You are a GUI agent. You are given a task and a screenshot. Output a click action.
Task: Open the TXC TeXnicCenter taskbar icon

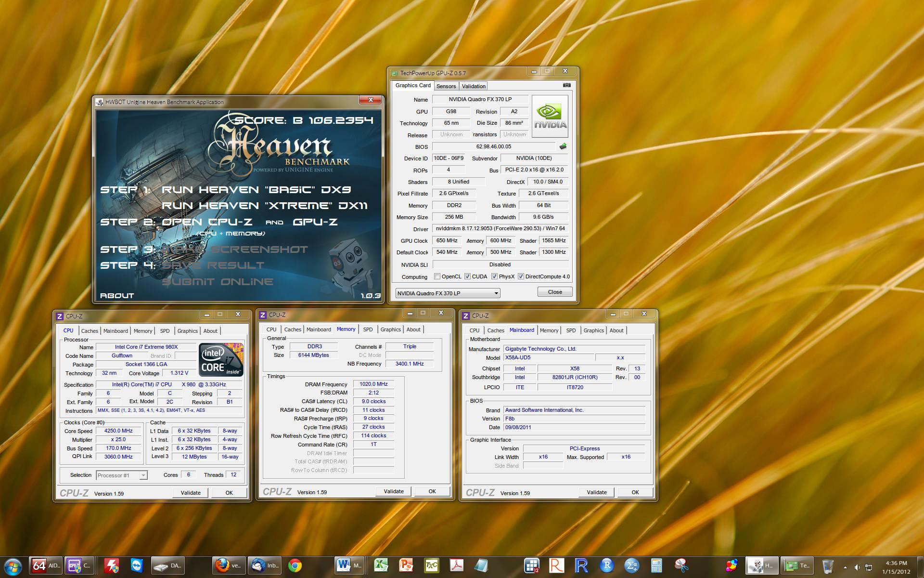click(x=431, y=565)
